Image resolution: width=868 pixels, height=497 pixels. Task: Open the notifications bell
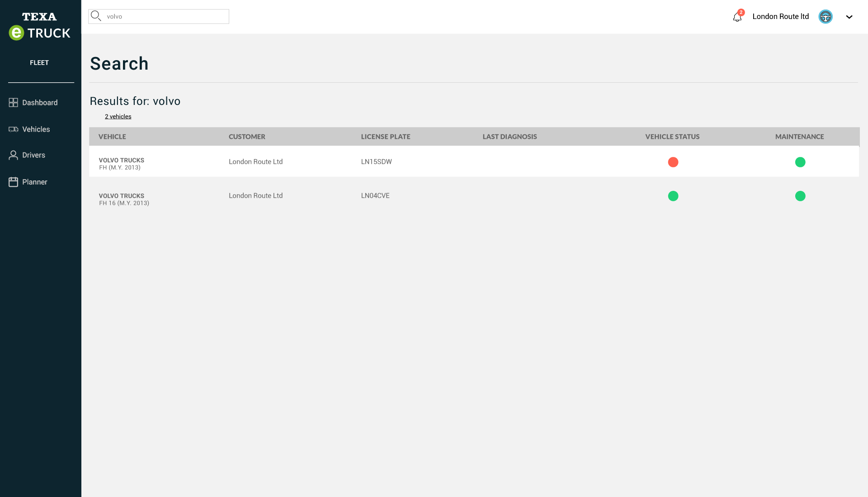737,17
